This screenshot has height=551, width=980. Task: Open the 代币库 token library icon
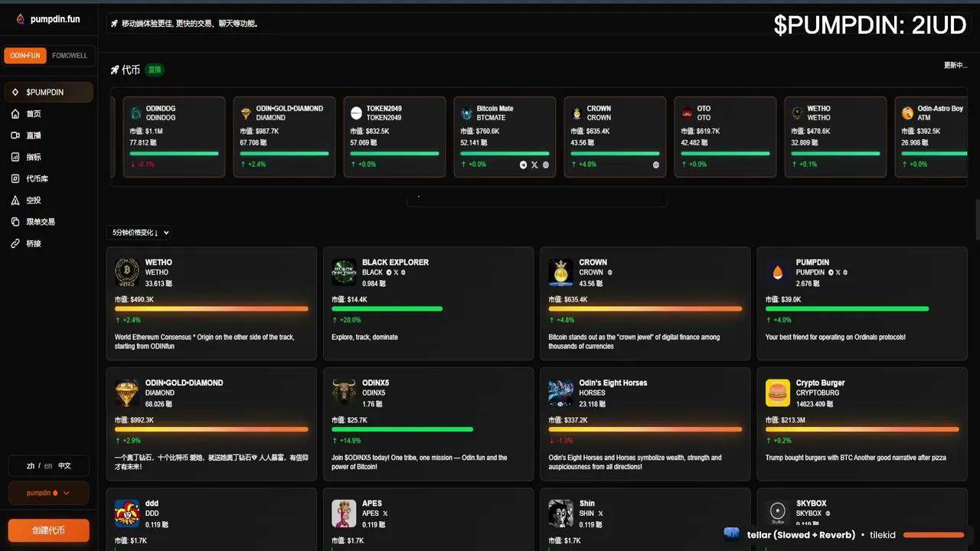tap(15, 178)
